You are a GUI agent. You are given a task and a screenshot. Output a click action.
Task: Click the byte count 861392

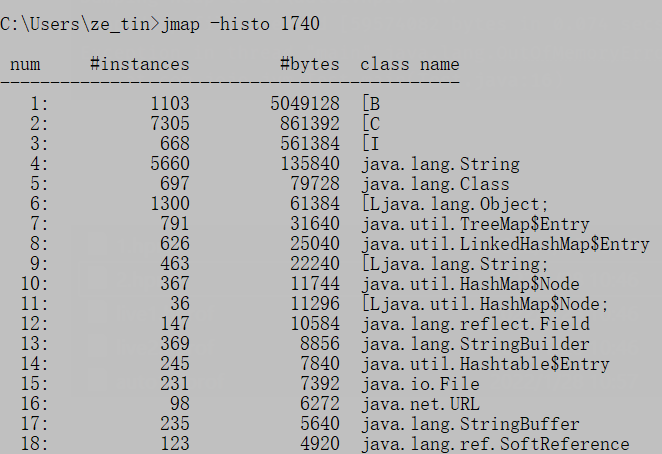(x=310, y=124)
